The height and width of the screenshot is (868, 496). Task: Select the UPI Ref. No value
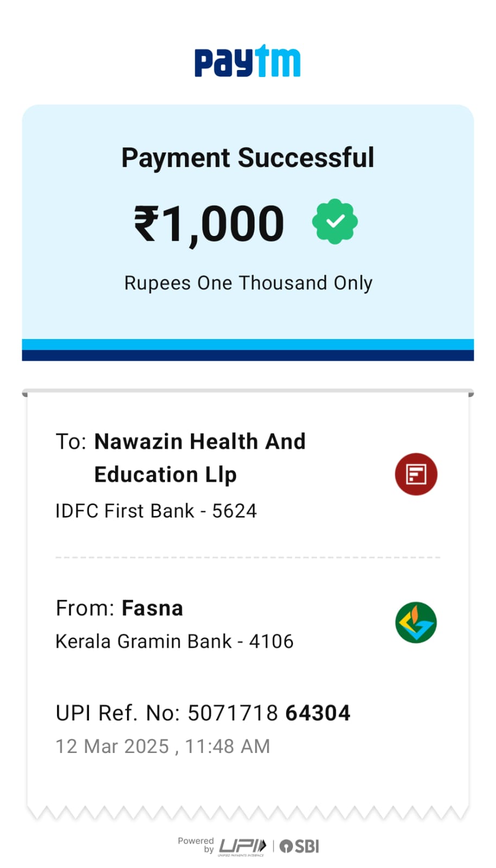pos(269,713)
